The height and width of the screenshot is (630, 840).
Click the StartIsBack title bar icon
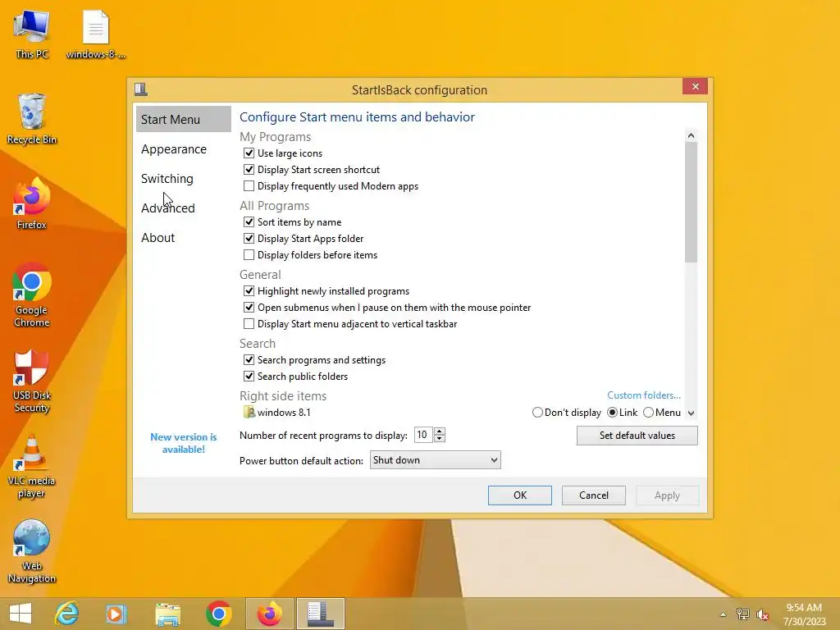141,89
